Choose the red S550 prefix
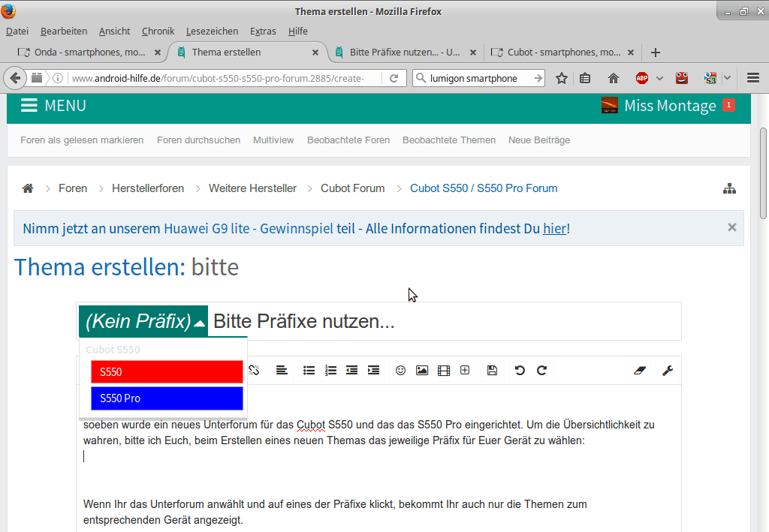The image size is (769, 532). pyautogui.click(x=167, y=371)
